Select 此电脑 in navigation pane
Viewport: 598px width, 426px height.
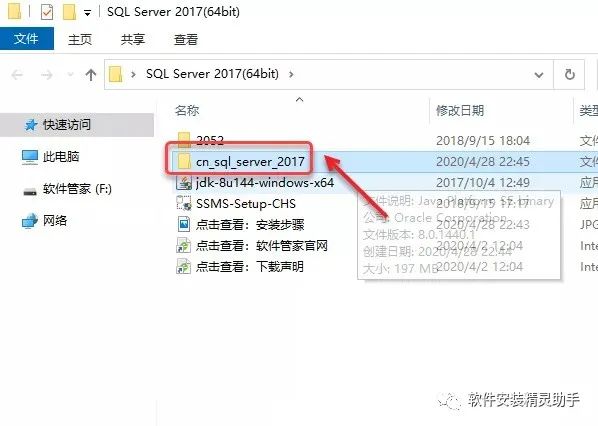[61, 156]
